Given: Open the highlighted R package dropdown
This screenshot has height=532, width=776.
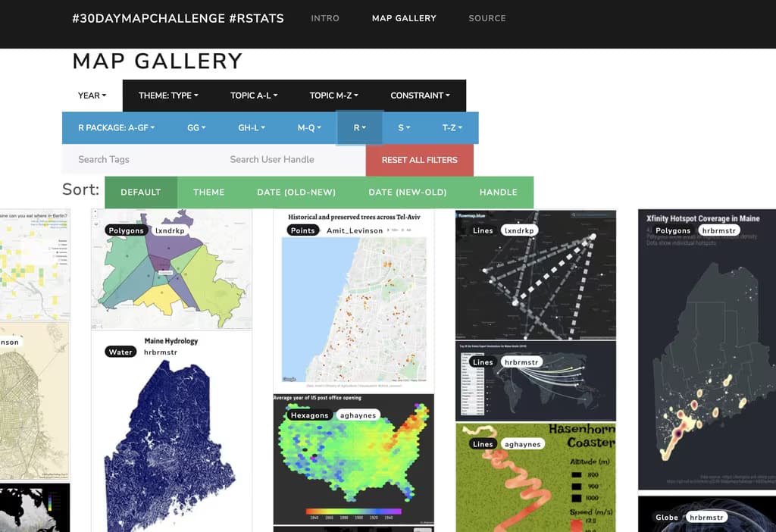Looking at the screenshot, I should 359,127.
